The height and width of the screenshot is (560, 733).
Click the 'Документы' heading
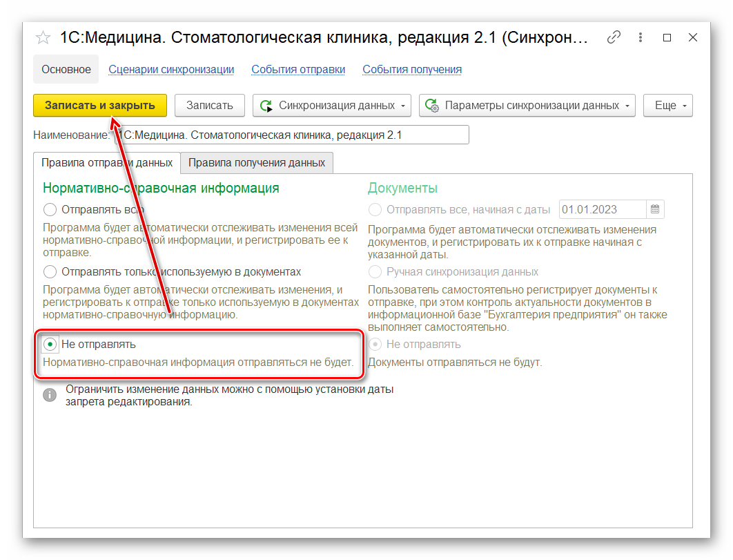pos(402,188)
